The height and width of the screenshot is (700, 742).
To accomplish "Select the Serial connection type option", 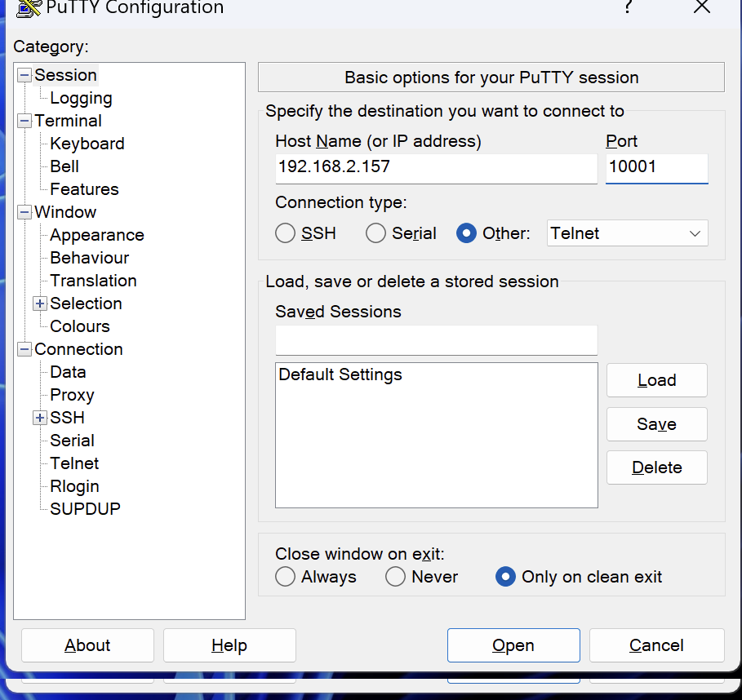I will (x=375, y=233).
